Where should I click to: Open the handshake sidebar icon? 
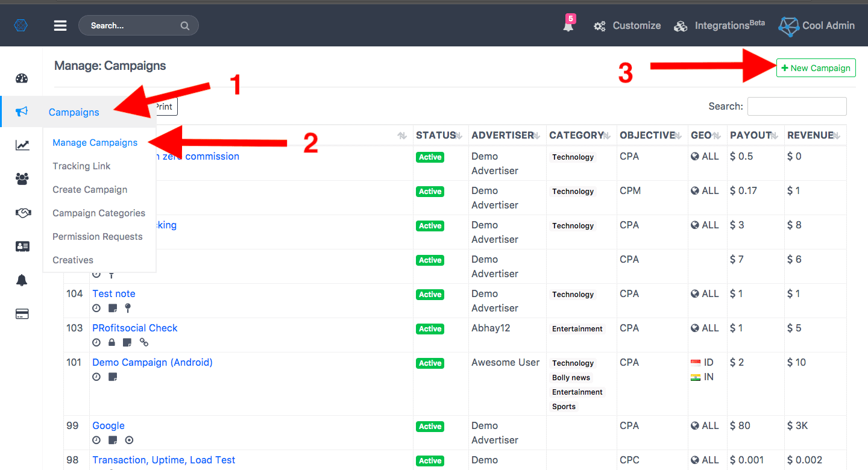22,213
